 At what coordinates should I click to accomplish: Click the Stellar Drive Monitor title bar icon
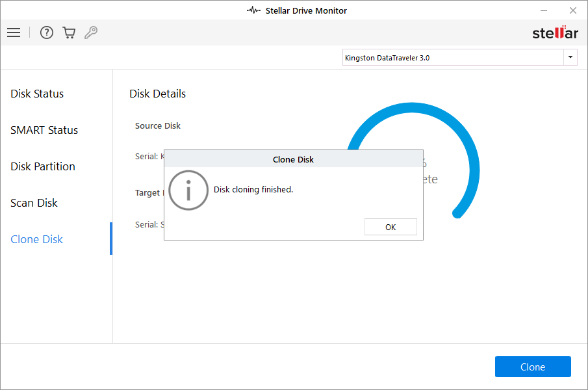[x=253, y=10]
